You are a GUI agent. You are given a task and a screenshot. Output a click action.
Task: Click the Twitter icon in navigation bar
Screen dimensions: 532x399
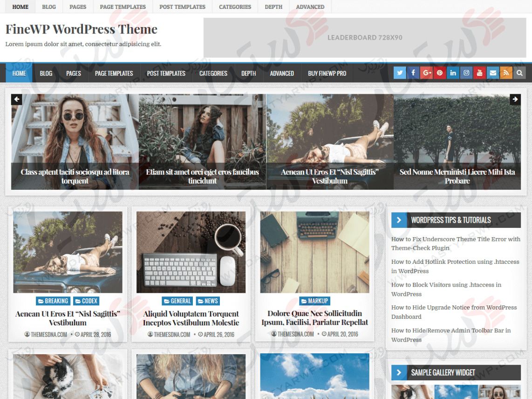(x=400, y=73)
